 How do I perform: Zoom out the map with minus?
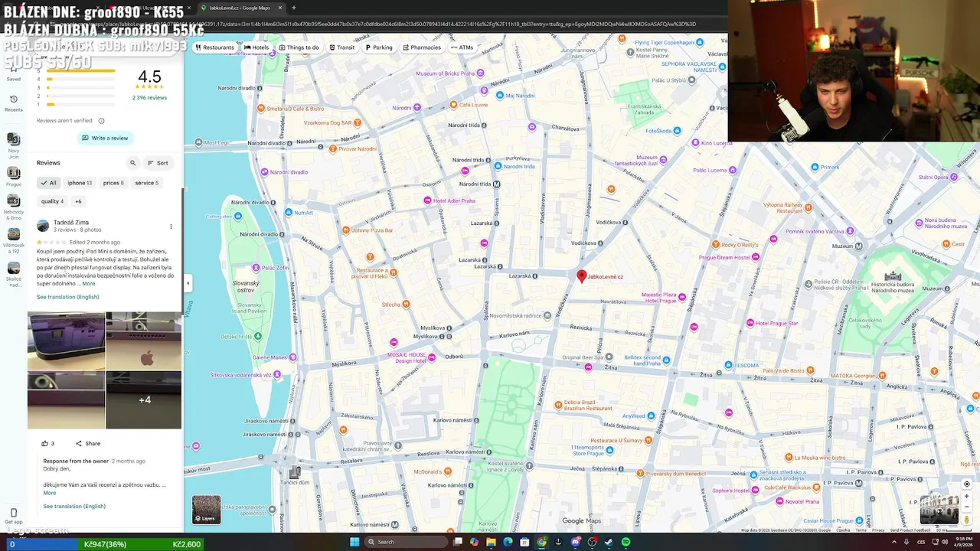click(x=967, y=507)
